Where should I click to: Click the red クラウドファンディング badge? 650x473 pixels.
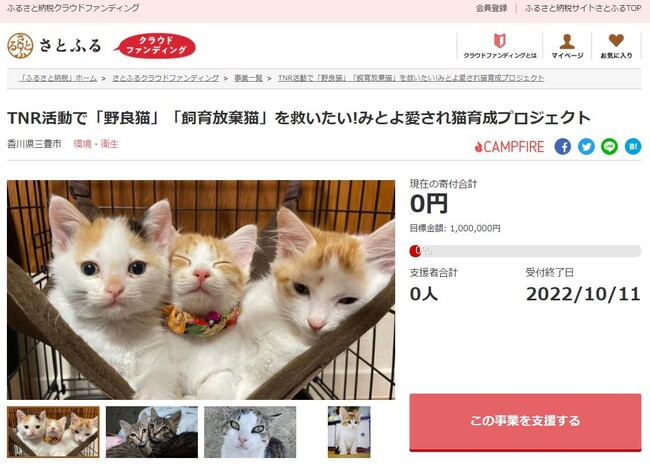pos(155,46)
